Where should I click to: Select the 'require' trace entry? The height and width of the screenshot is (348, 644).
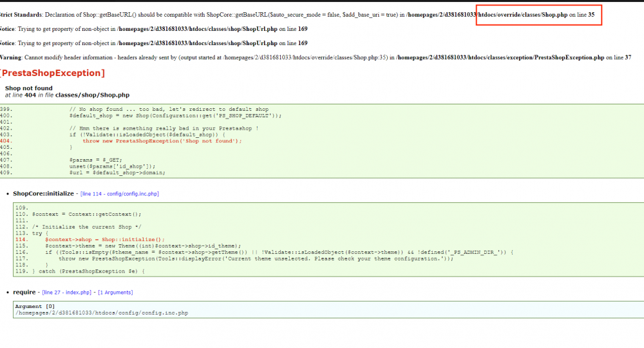tap(24, 292)
